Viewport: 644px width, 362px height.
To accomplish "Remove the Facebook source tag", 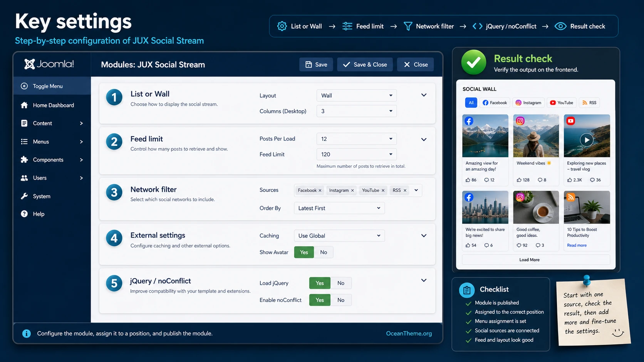I will point(320,190).
